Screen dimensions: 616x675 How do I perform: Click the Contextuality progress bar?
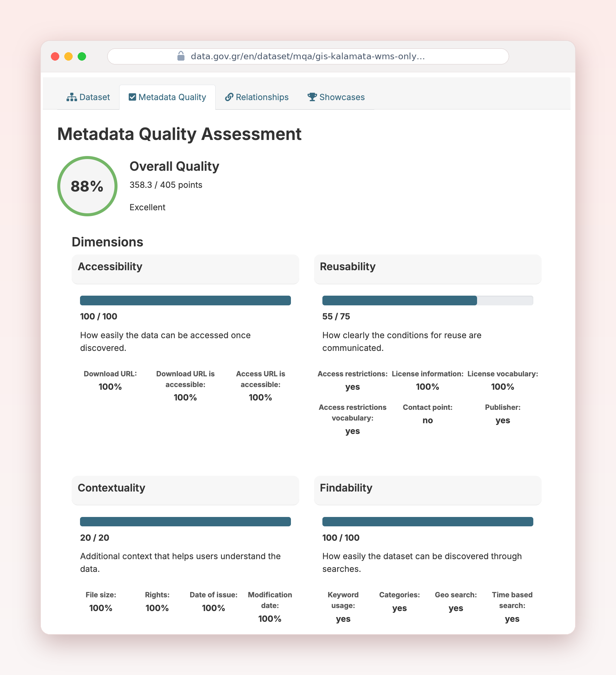(185, 521)
